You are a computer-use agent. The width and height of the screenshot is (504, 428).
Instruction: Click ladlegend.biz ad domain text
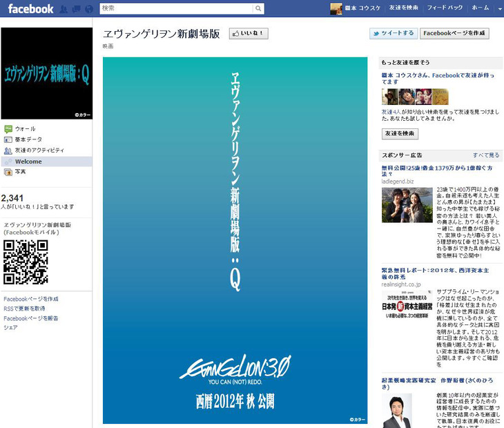pos(398,182)
